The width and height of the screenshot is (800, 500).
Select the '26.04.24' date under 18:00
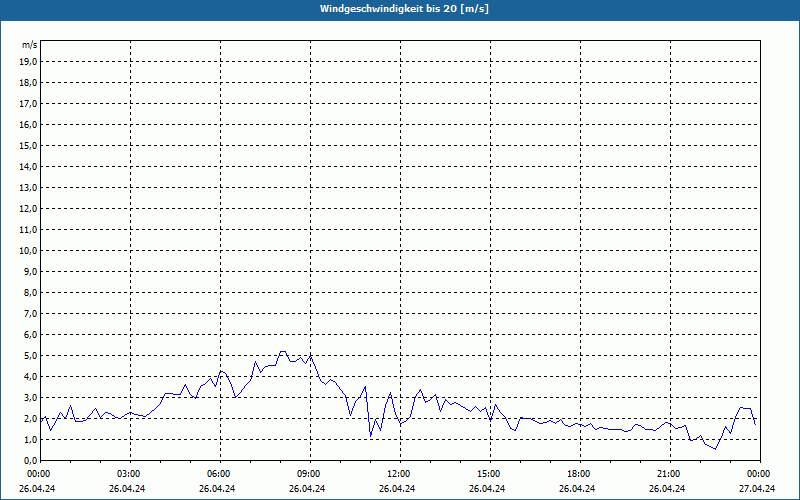[577, 488]
